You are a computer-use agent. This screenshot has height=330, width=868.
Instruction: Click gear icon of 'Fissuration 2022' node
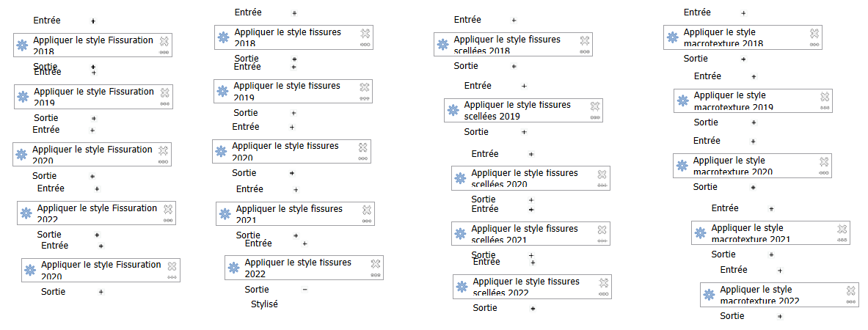point(26,213)
